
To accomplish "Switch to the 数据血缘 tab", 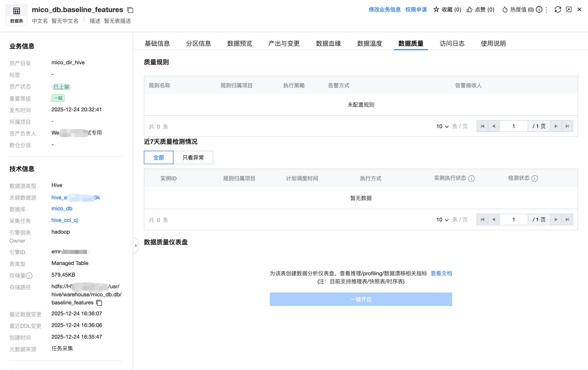I will click(x=328, y=43).
